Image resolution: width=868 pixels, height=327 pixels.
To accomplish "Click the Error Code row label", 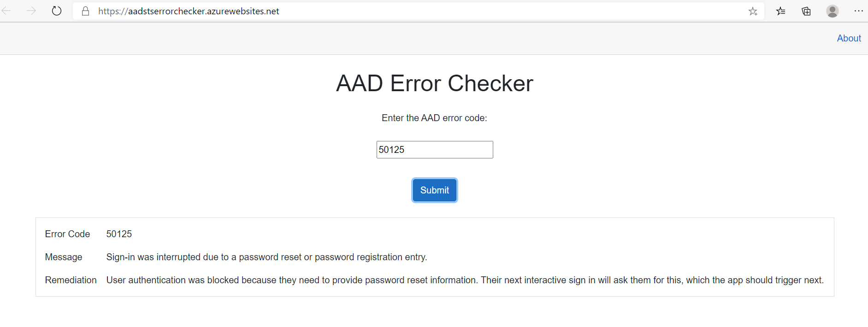I will (67, 234).
